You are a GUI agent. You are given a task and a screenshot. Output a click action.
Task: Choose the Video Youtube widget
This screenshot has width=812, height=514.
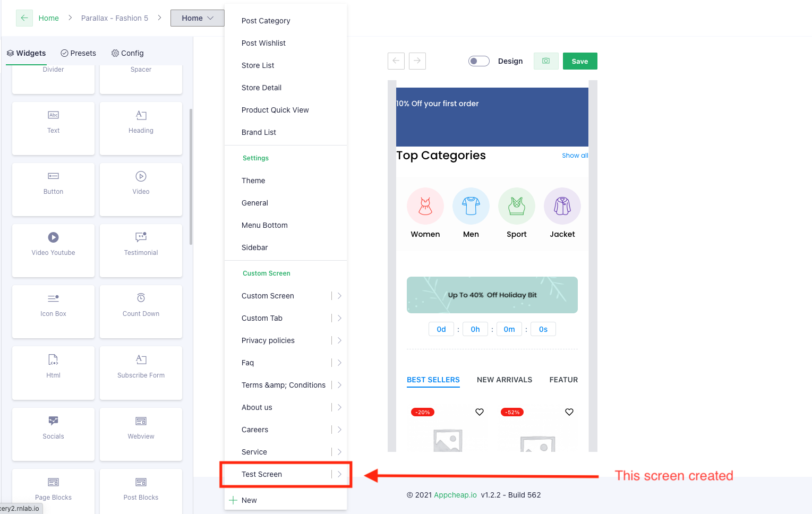[53, 251]
